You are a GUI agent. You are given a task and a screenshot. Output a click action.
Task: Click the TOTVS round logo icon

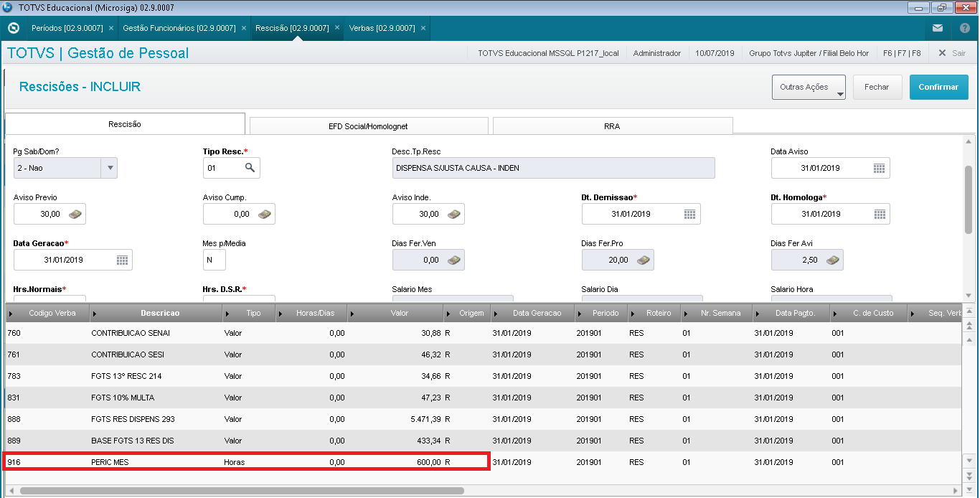[13, 28]
